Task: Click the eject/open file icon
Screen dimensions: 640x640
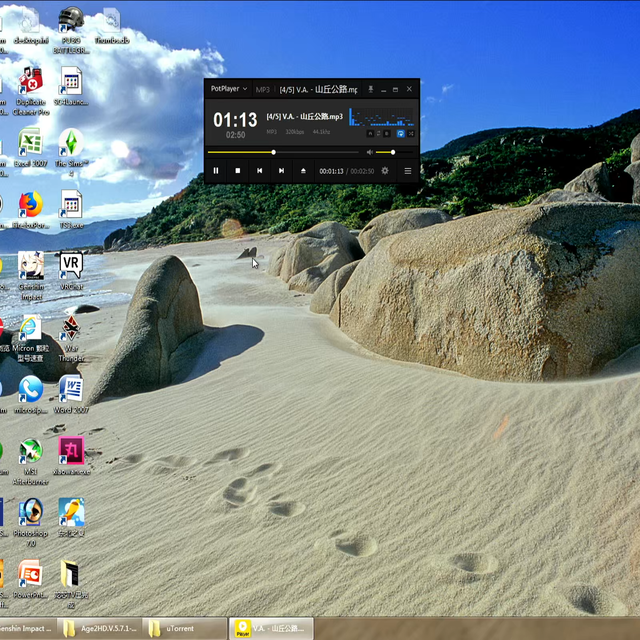Action: (x=303, y=171)
